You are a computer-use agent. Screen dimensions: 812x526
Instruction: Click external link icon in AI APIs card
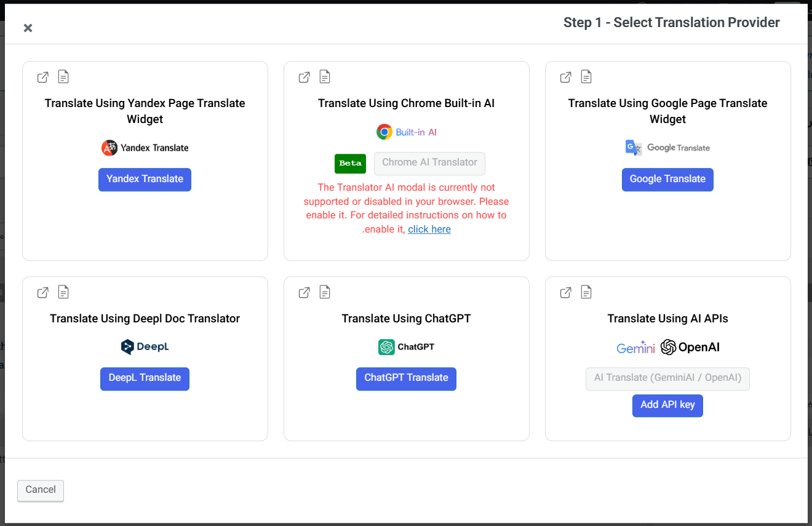coord(566,292)
